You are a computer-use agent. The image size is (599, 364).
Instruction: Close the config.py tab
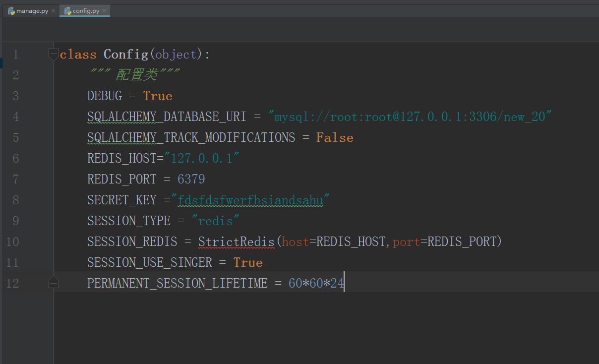click(105, 11)
